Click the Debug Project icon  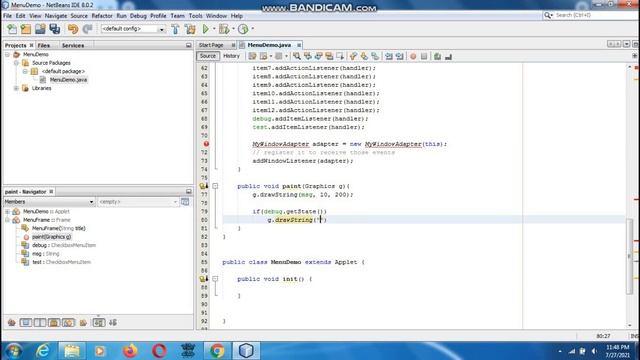[224, 29]
